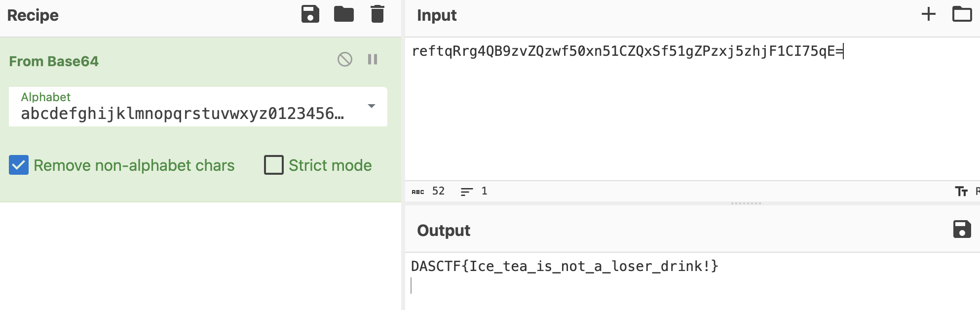Click the From Base64 operation title

tap(54, 61)
